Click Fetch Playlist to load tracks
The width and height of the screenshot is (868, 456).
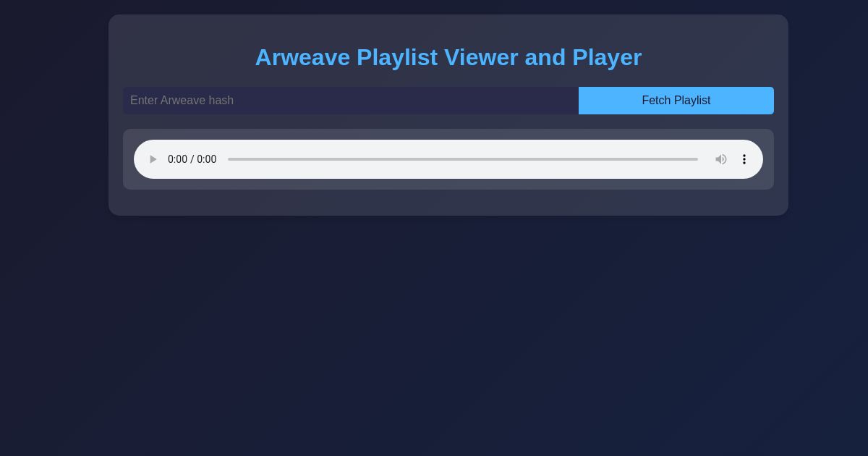coord(676,101)
